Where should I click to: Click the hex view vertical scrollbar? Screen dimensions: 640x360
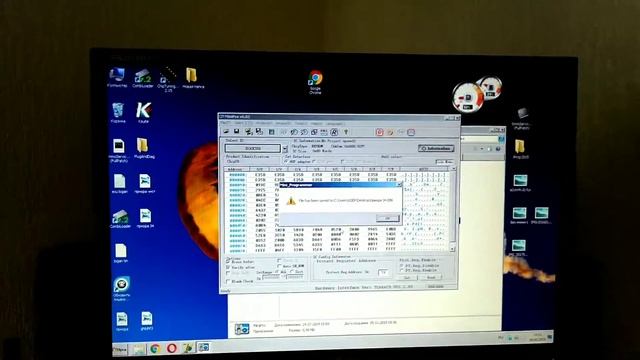click(453, 209)
